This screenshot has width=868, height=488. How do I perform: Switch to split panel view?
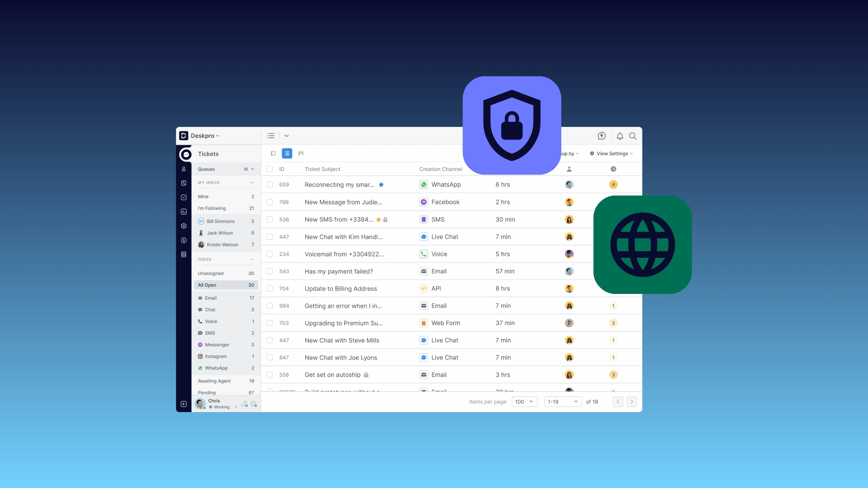273,153
